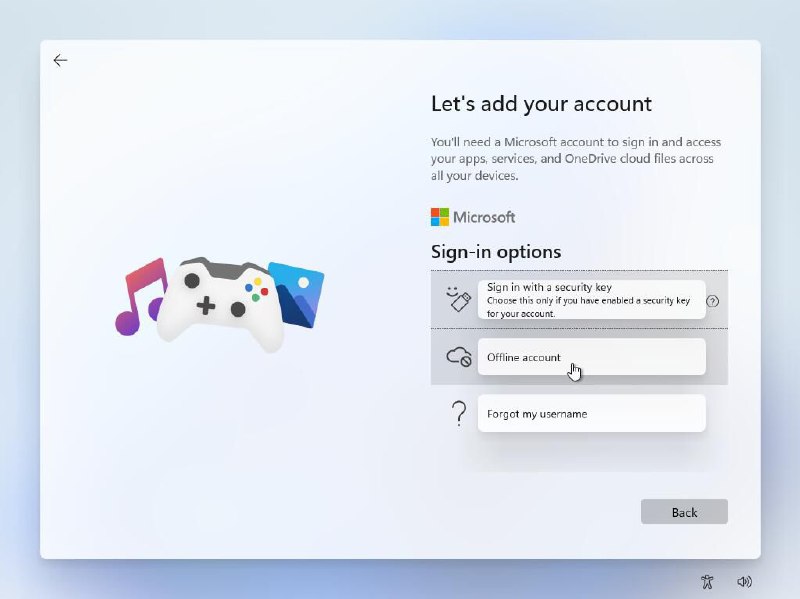Open accessibility settings from the taskbar area
This screenshot has width=800, height=599.
click(708, 581)
